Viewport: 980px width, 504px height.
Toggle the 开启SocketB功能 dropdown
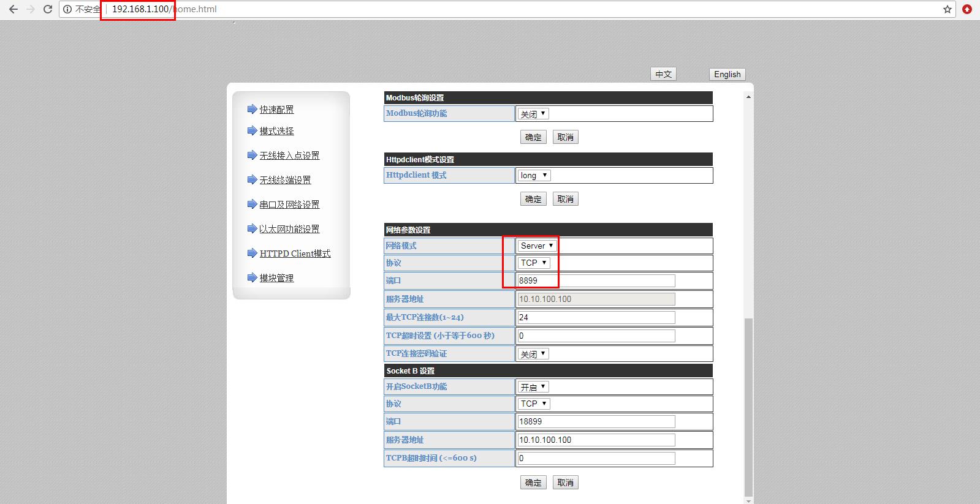(533, 387)
